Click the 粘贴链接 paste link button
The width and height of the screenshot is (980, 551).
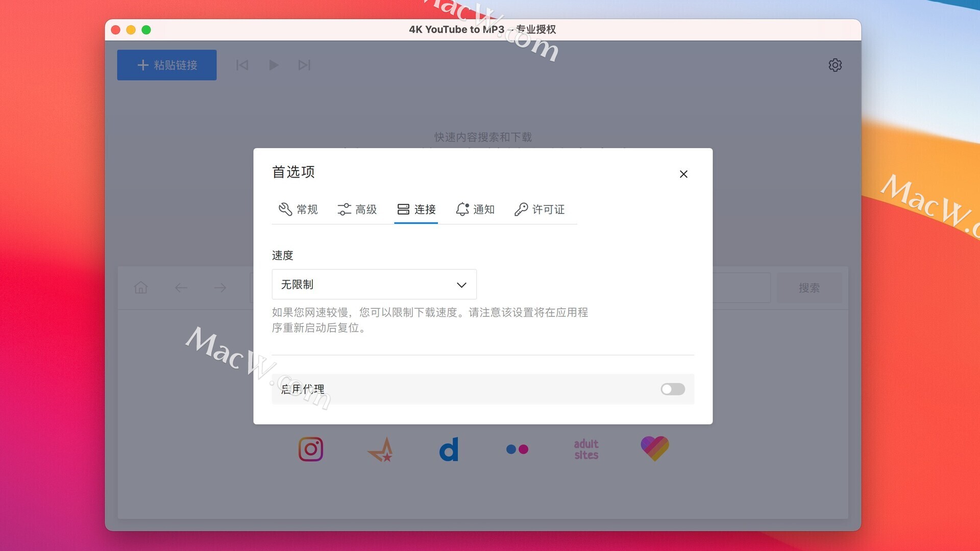click(x=166, y=65)
